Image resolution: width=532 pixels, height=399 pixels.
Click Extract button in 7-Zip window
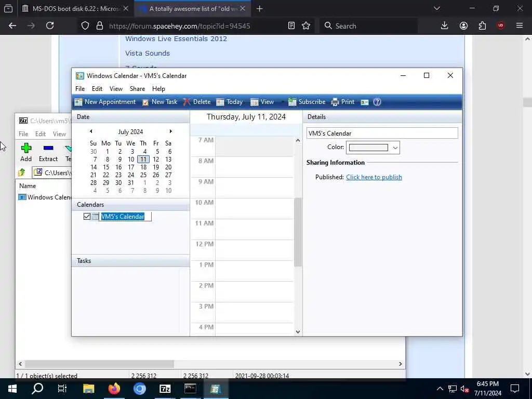48,152
